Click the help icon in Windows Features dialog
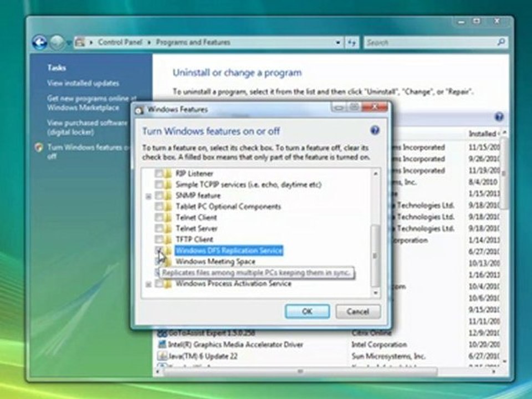532x399 pixels. pos(375,130)
